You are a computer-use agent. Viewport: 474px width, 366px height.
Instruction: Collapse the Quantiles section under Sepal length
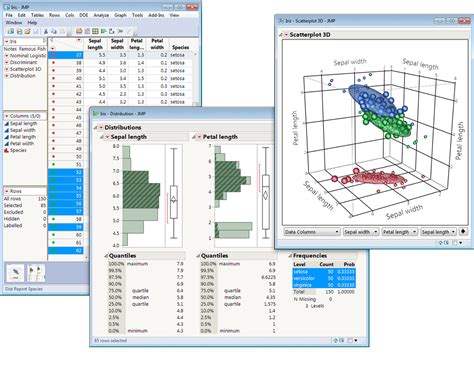(106, 256)
